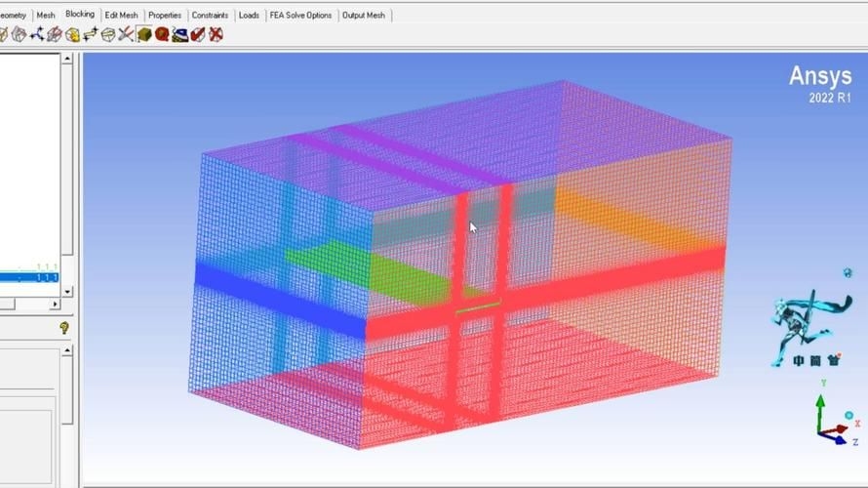Switch to the Mesh tab

point(46,16)
